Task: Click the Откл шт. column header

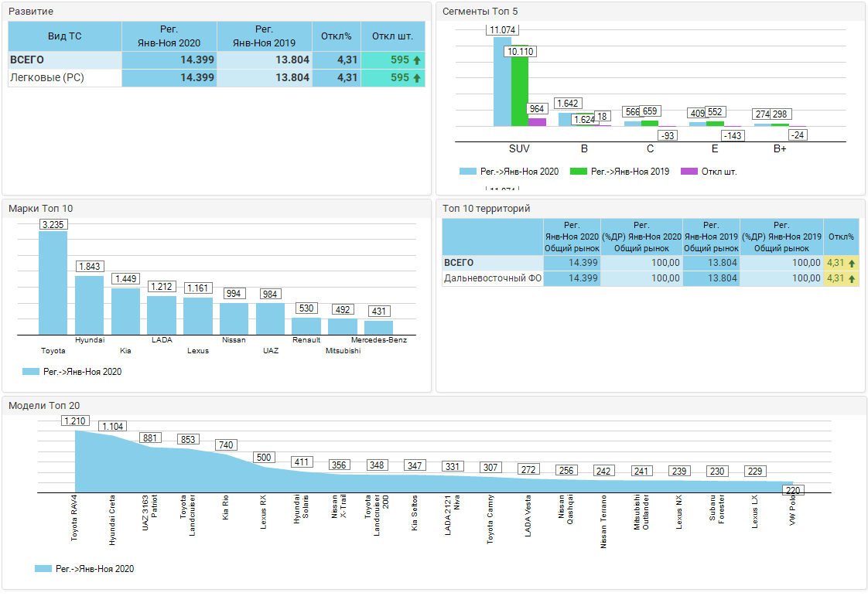Action: 393,36
